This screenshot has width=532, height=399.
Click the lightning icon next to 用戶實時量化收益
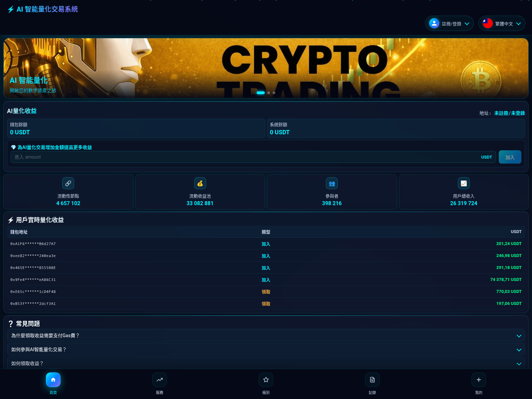(x=11, y=220)
